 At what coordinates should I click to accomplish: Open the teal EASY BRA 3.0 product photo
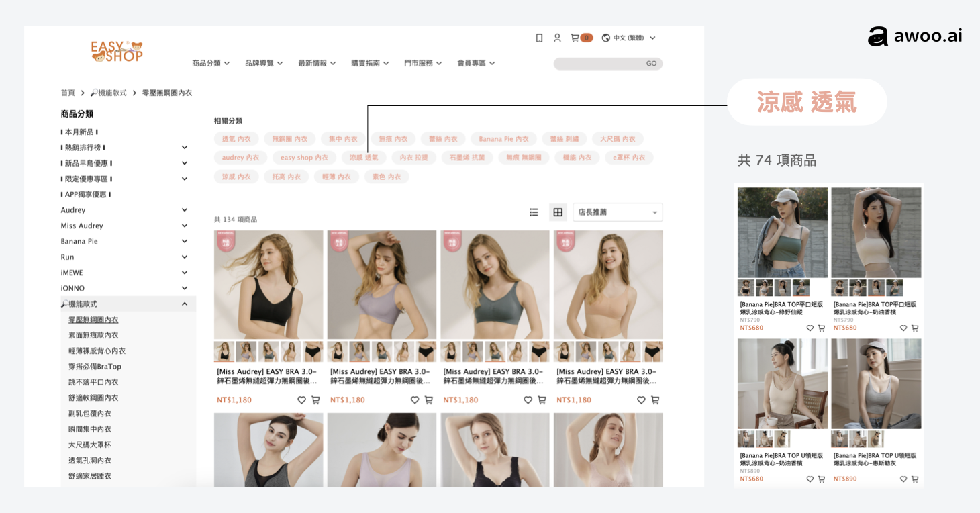[495, 285]
